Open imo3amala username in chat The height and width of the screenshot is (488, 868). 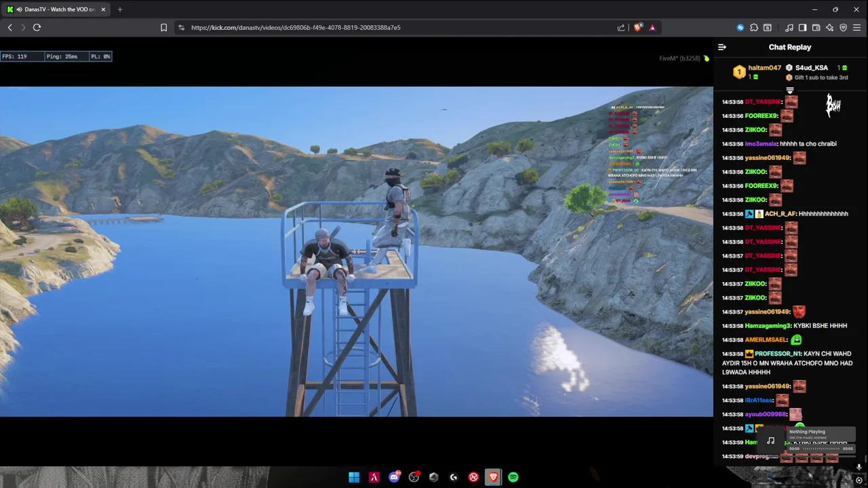(x=761, y=144)
